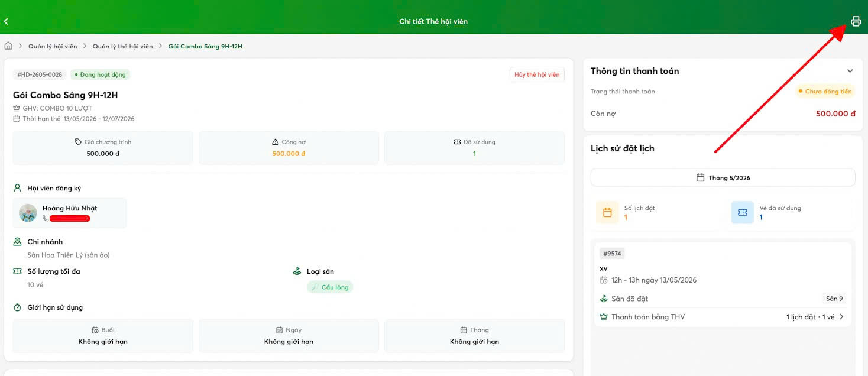
Task: Click the Thanh toán bằng THV crown icon
Action: (604, 317)
